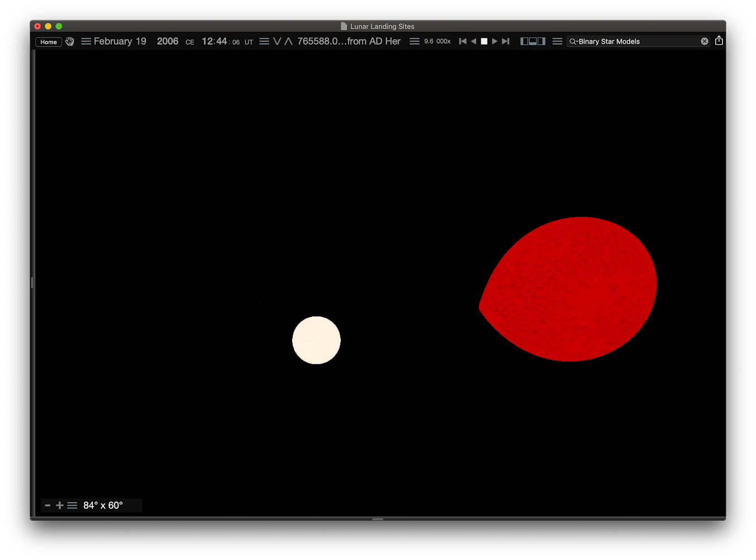Click the Home button
The width and height of the screenshot is (756, 560).
point(49,42)
